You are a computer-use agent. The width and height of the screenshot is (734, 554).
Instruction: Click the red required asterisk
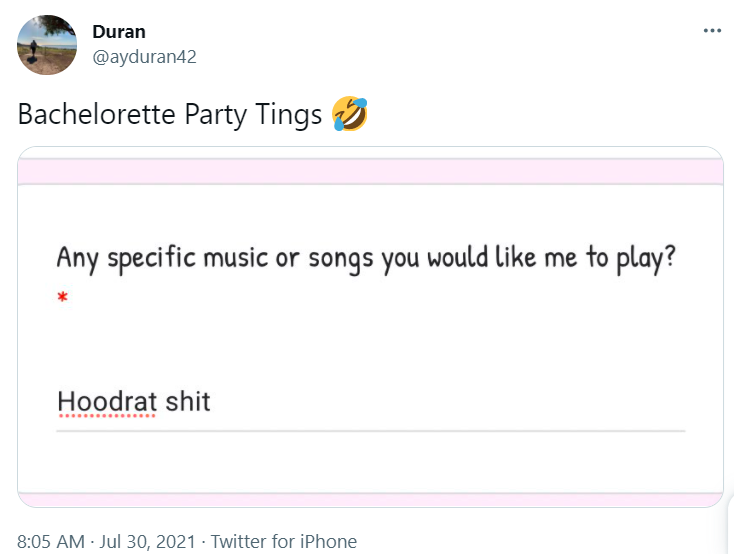pos(62,298)
